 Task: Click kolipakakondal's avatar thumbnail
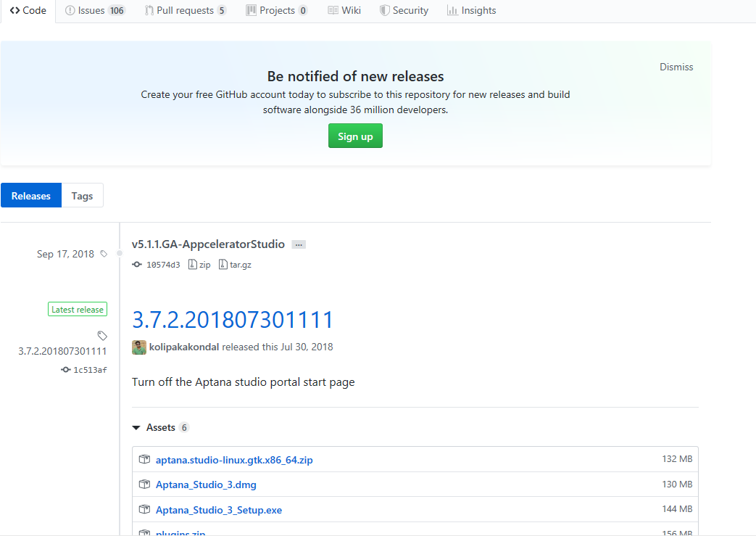point(139,347)
